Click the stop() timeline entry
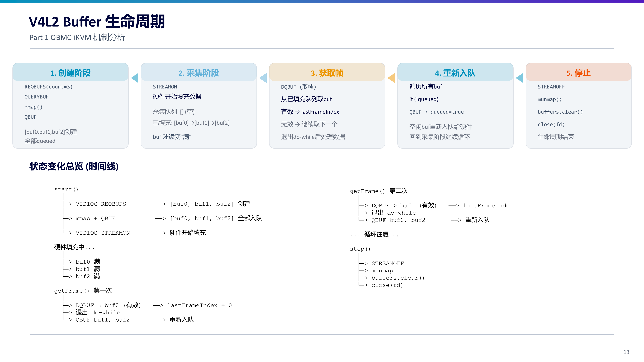This screenshot has width=644, height=362. (360, 249)
